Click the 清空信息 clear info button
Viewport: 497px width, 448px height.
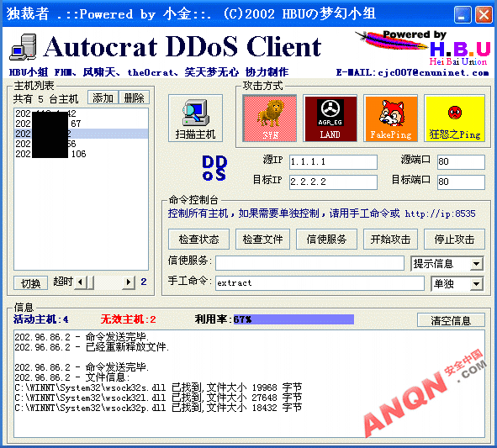click(x=451, y=320)
